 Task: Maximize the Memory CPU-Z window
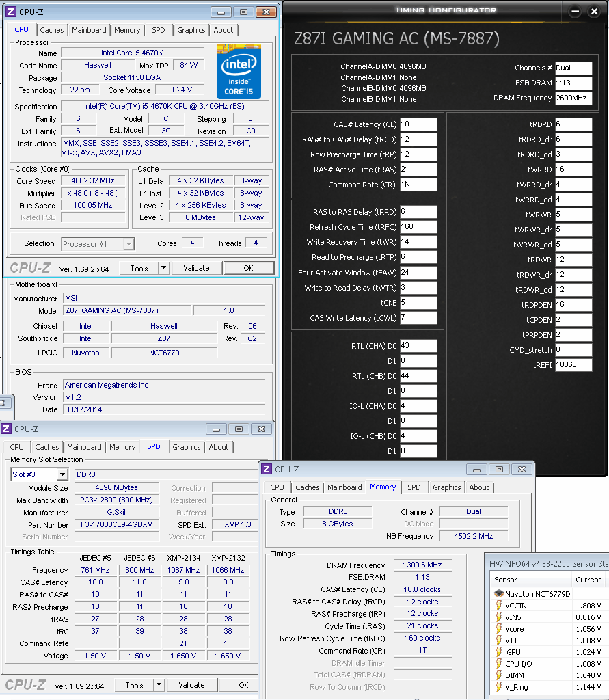[x=499, y=469]
